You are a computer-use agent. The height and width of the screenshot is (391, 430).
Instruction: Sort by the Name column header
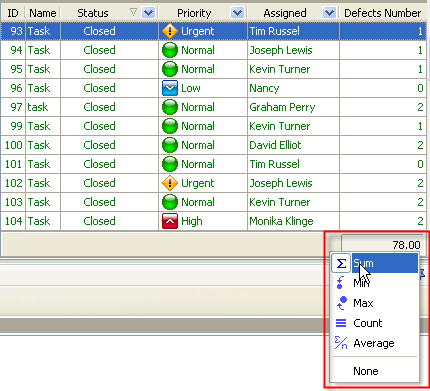point(43,13)
